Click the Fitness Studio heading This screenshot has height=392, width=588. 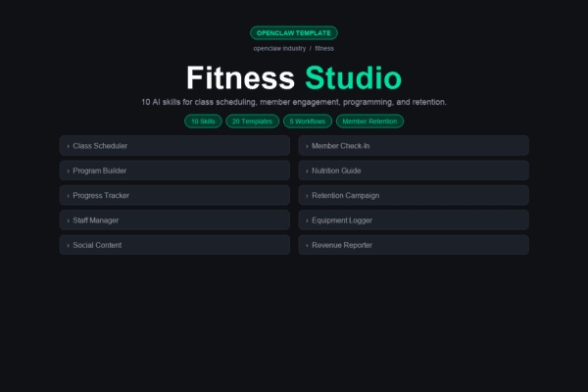(294, 78)
